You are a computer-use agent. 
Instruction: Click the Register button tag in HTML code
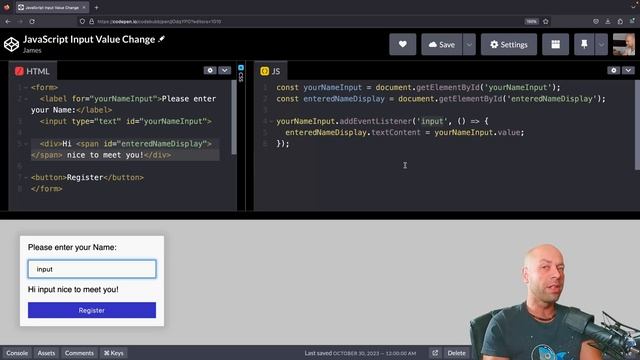click(x=87, y=178)
